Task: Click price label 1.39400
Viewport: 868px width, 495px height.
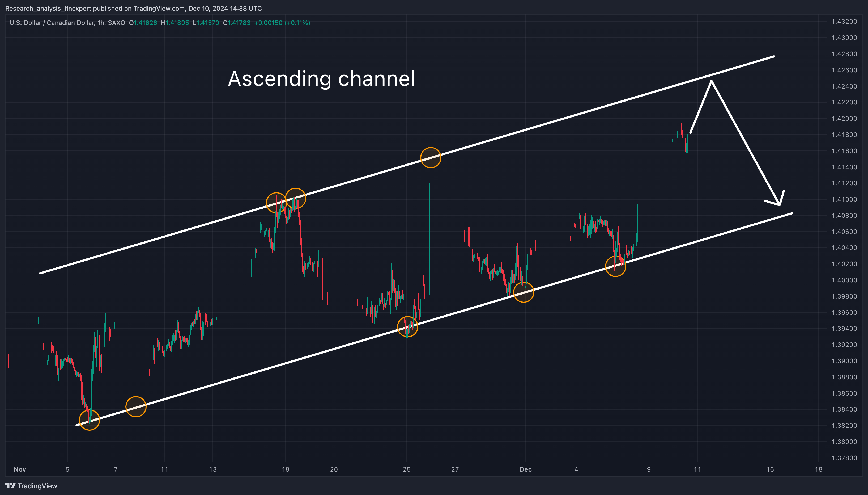Action: (844, 328)
